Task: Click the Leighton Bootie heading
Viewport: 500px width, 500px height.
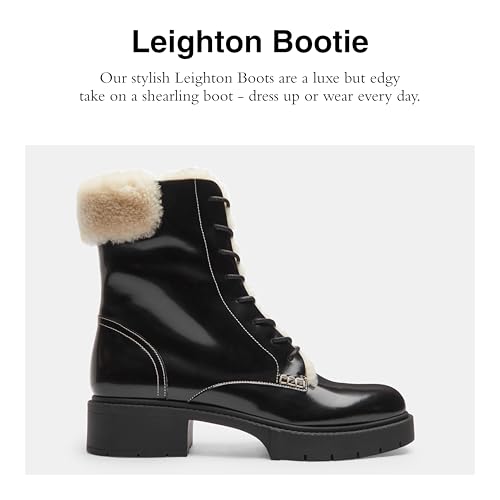Action: coord(250,42)
